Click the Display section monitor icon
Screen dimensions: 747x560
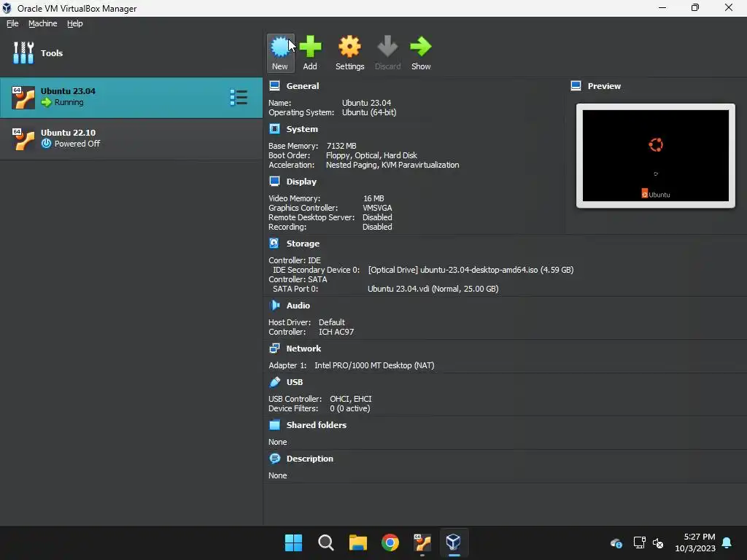click(274, 181)
